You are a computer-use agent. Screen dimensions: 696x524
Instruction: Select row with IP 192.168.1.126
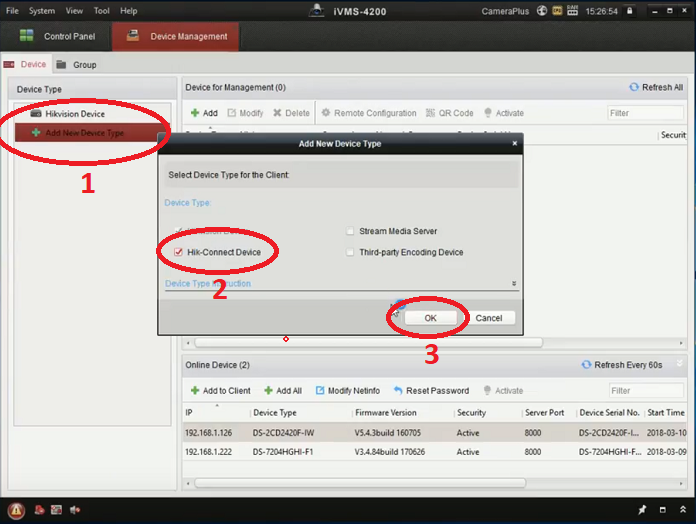click(435, 433)
